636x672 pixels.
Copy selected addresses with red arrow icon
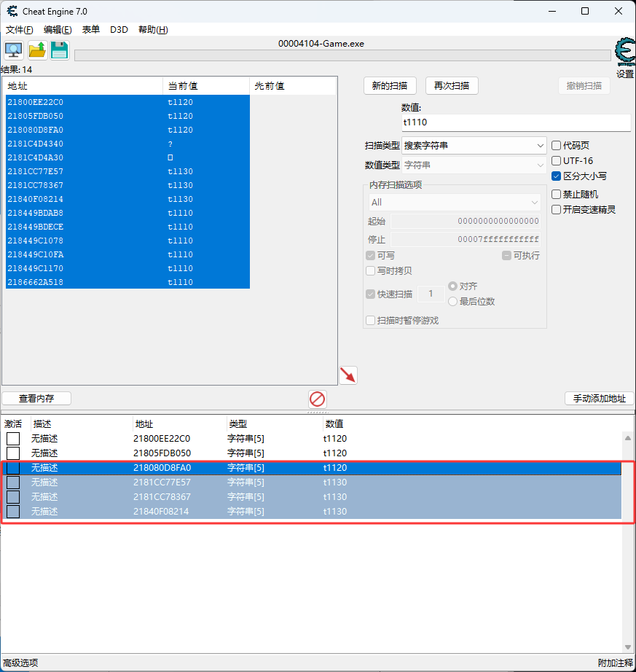[348, 375]
